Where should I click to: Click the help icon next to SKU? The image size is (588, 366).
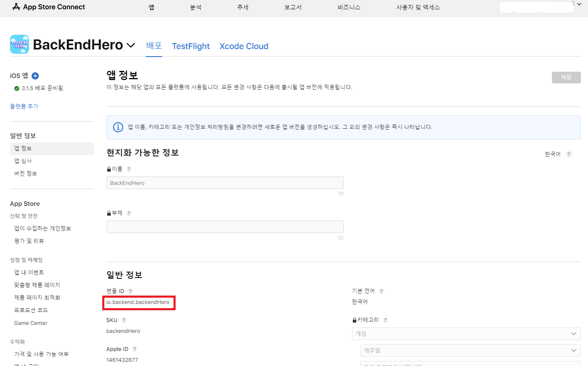point(124,320)
